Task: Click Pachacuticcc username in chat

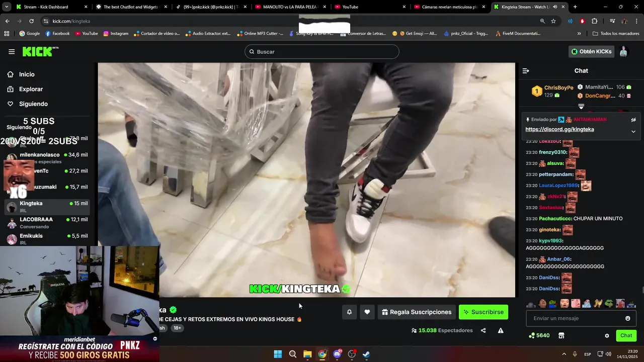Action: pyautogui.click(x=555, y=219)
